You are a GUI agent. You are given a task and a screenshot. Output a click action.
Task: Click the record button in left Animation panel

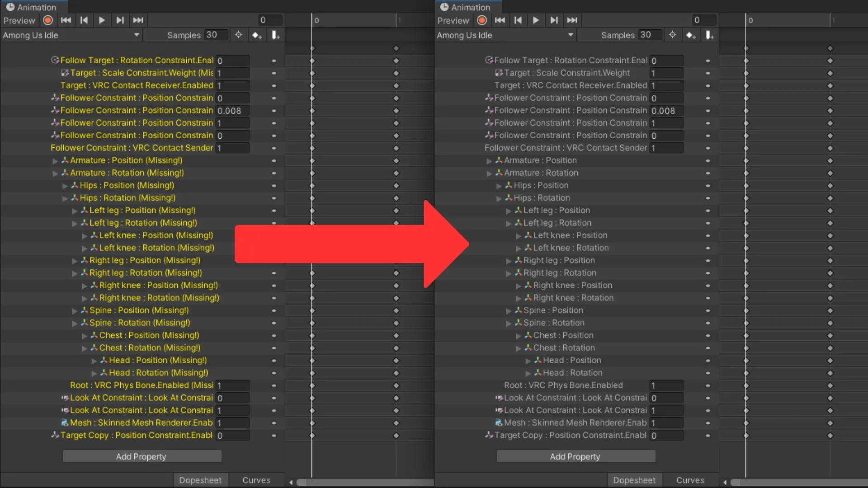click(48, 20)
